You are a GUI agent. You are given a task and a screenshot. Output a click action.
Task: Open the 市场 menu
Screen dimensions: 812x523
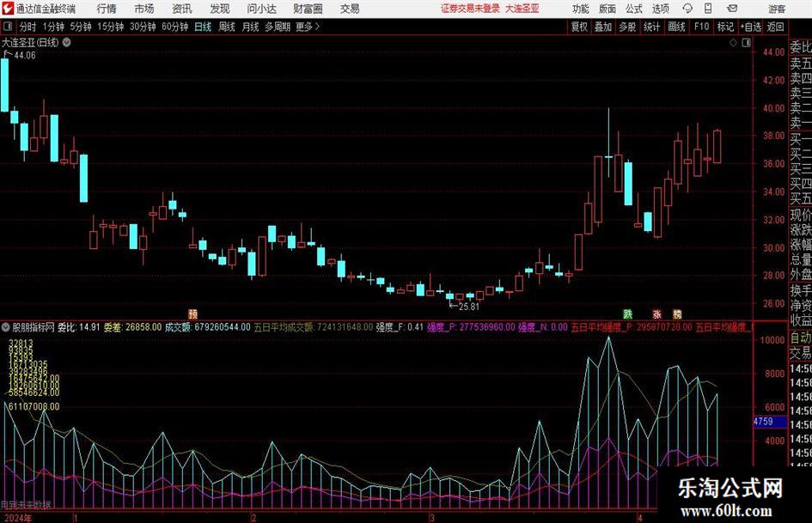click(144, 9)
